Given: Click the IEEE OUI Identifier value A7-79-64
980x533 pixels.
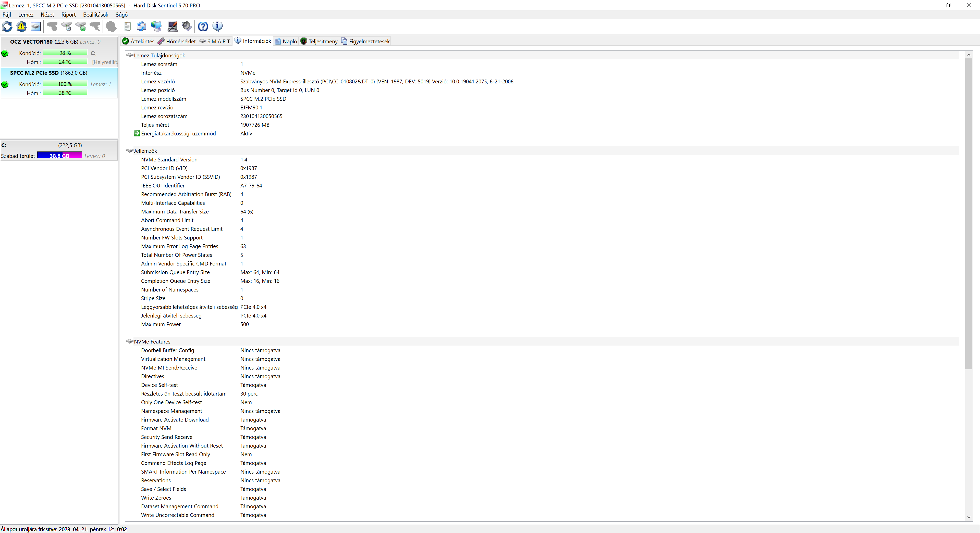Looking at the screenshot, I should 251,186.
